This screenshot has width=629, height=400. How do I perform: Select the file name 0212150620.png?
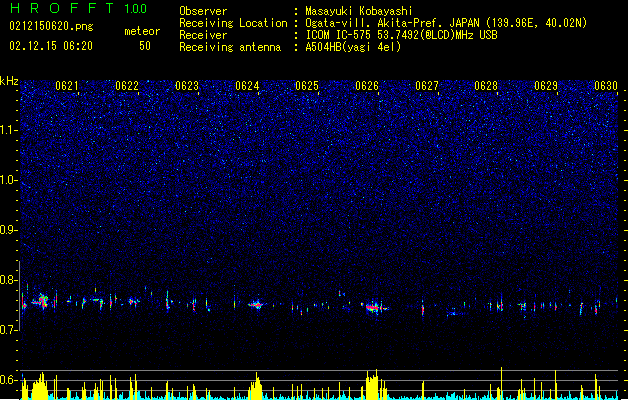(x=51, y=26)
